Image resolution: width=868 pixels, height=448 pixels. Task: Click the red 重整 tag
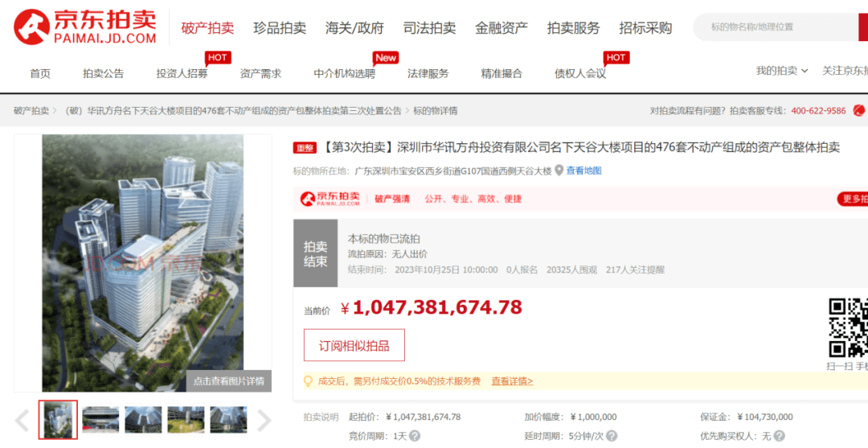pos(305,148)
